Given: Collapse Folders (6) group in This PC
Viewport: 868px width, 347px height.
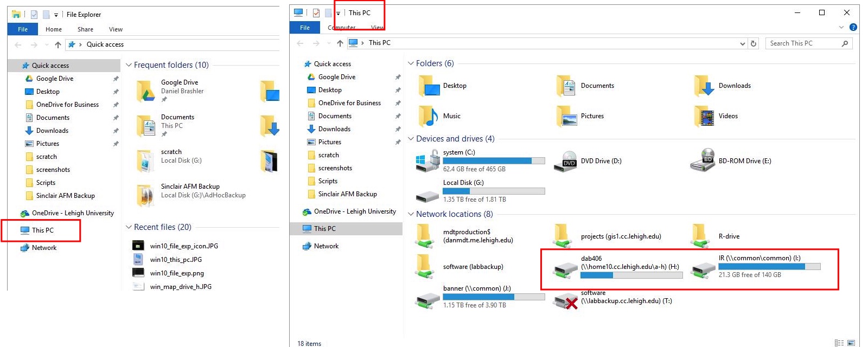Looking at the screenshot, I should 411,63.
